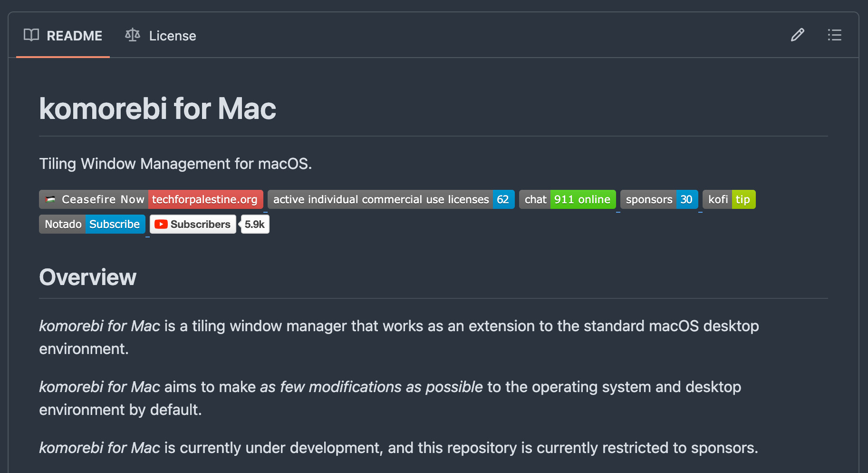This screenshot has width=868, height=473.
Task: Open the chat 911 online badge
Action: point(567,199)
